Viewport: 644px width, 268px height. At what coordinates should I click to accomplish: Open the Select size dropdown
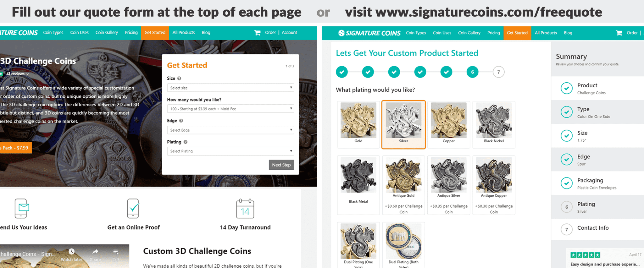click(230, 88)
